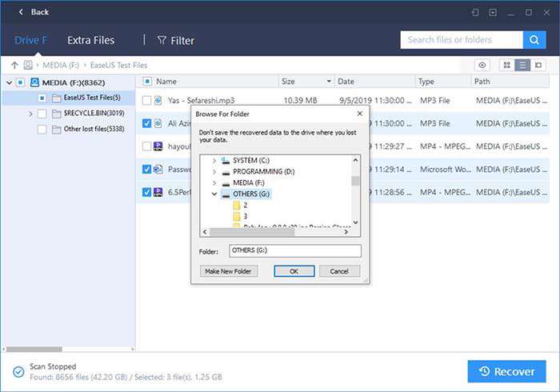Click MEDIA (F:) breadcrumb link
This screenshot has width=560, height=392.
(x=61, y=66)
